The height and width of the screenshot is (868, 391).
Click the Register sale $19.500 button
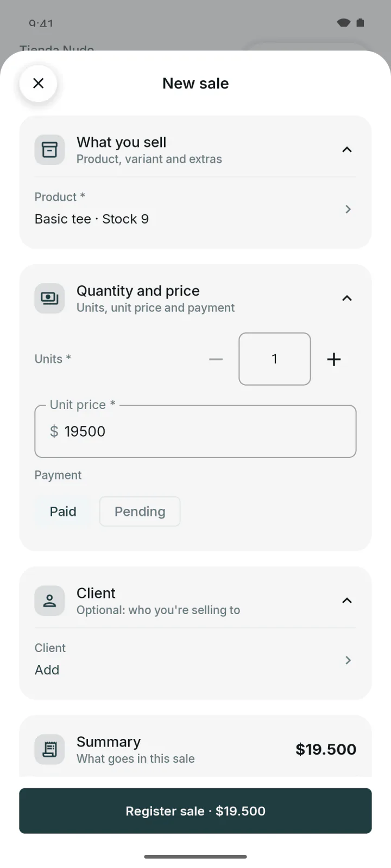(x=195, y=811)
